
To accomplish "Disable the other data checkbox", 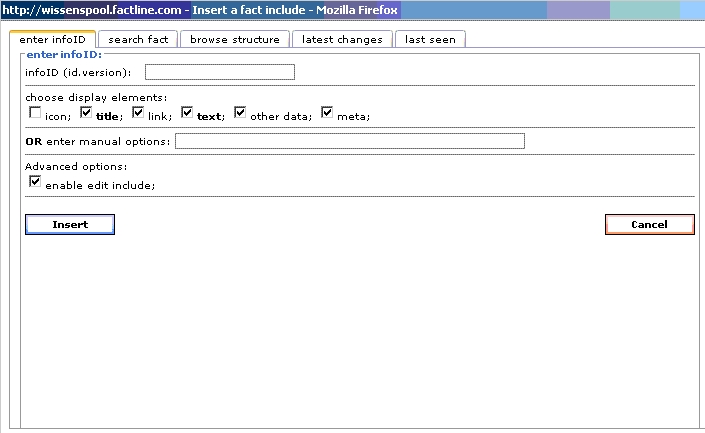I will coord(240,114).
